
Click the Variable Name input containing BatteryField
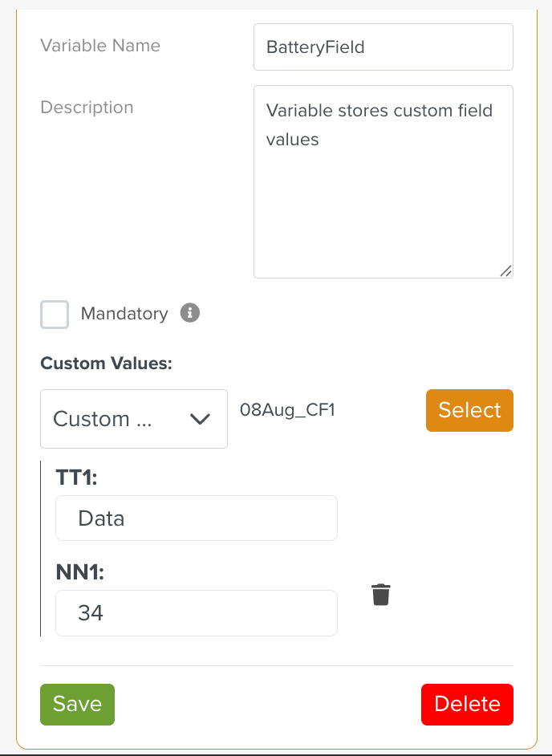click(x=383, y=47)
